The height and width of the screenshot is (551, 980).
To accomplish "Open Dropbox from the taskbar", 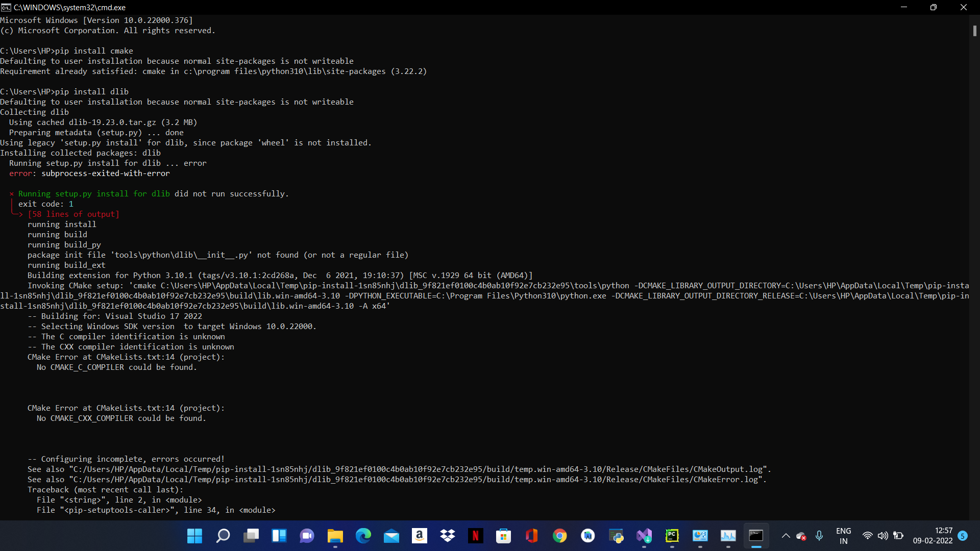I will click(448, 536).
